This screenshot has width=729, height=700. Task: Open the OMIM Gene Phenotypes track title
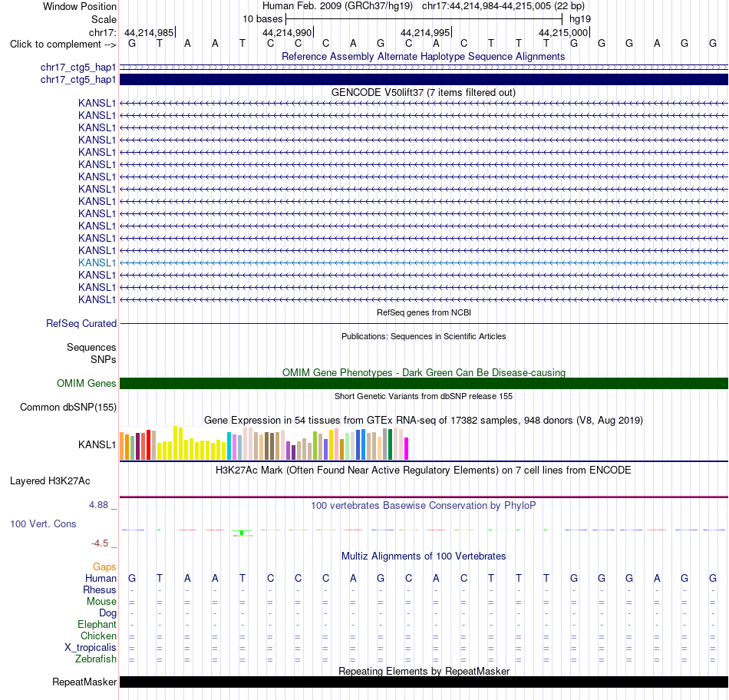pos(424,372)
